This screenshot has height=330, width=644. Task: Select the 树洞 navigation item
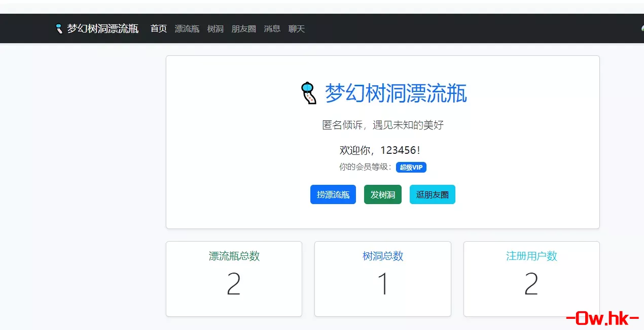tap(215, 28)
